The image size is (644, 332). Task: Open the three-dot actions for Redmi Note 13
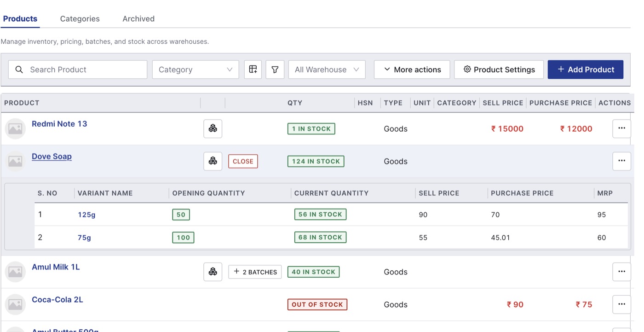(621, 128)
